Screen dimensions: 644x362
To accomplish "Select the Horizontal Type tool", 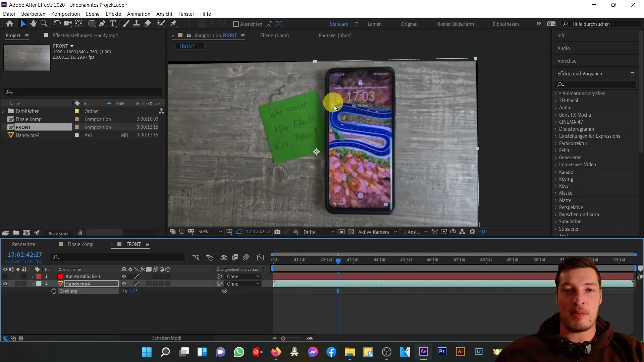I will pos(113,24).
